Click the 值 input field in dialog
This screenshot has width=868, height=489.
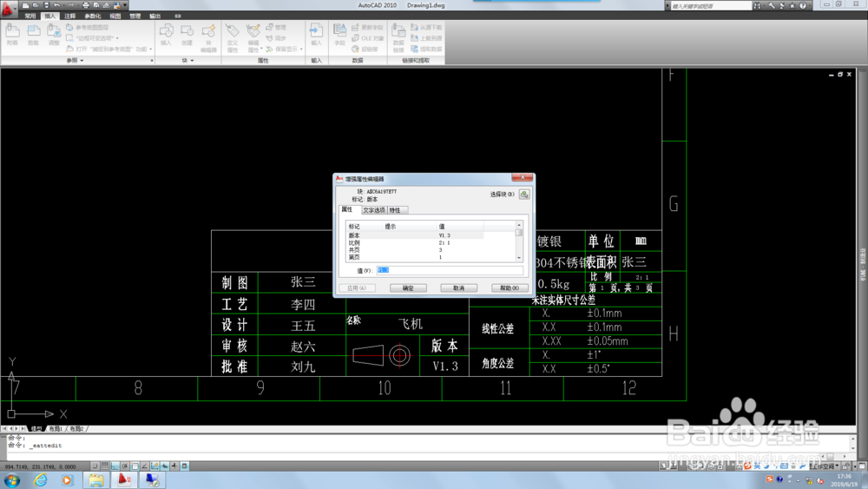[x=450, y=270]
